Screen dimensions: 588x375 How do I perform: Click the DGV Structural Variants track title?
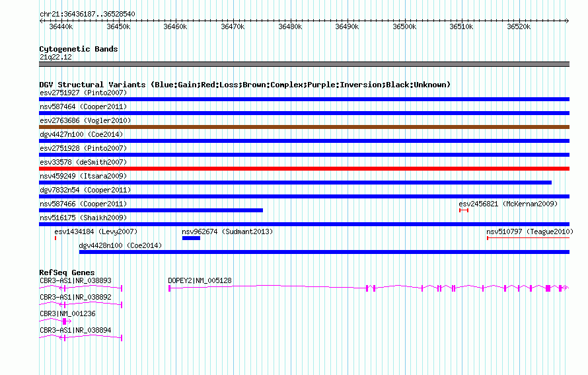coord(244,85)
